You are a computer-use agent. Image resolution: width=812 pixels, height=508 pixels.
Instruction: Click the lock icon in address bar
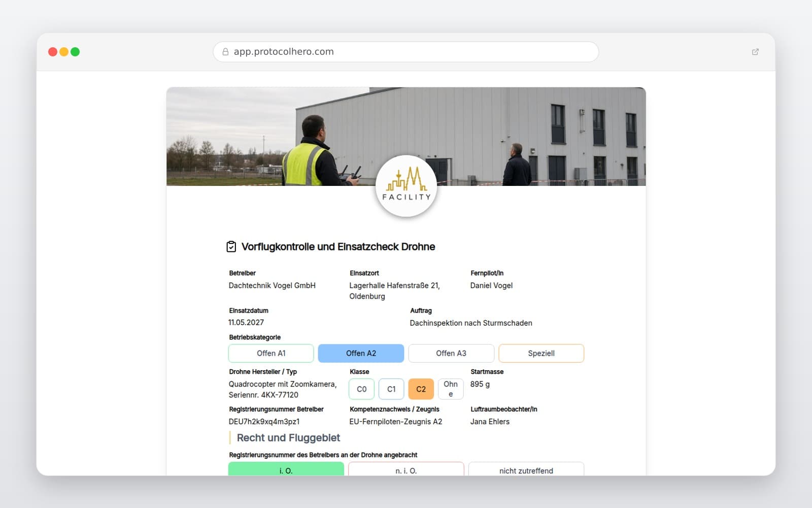click(225, 52)
